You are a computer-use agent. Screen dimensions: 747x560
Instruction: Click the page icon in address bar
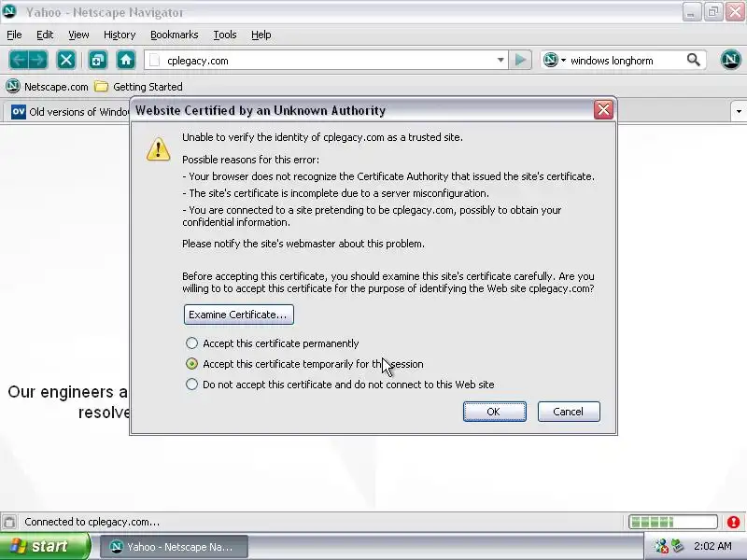click(154, 61)
